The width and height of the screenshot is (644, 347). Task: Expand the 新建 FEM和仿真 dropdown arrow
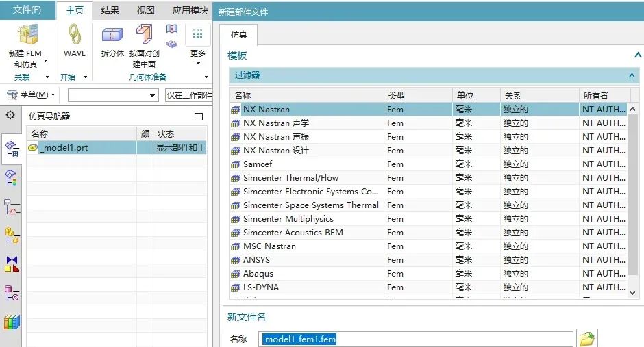point(46,61)
